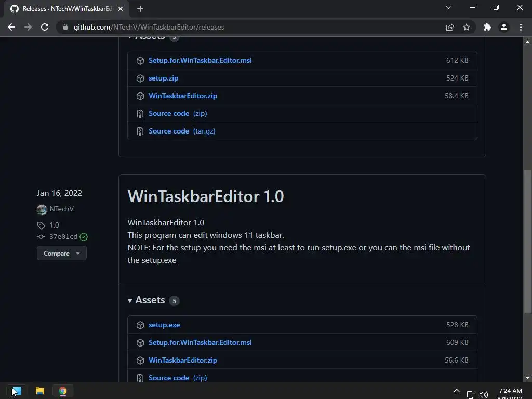Screen dimensions: 532x399
Task: Download Setup.for.WinTaskbar.Editor.msi 609 KB
Action: coord(200,342)
